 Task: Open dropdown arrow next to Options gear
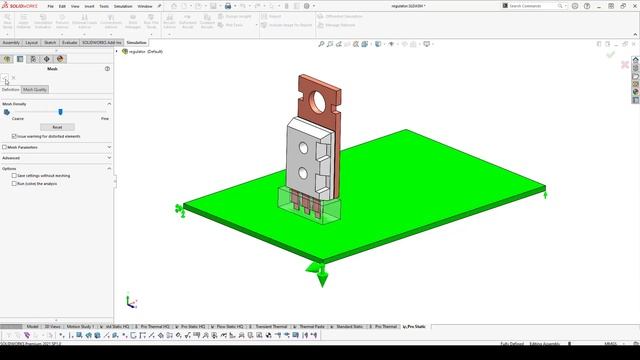(x=314, y=6)
